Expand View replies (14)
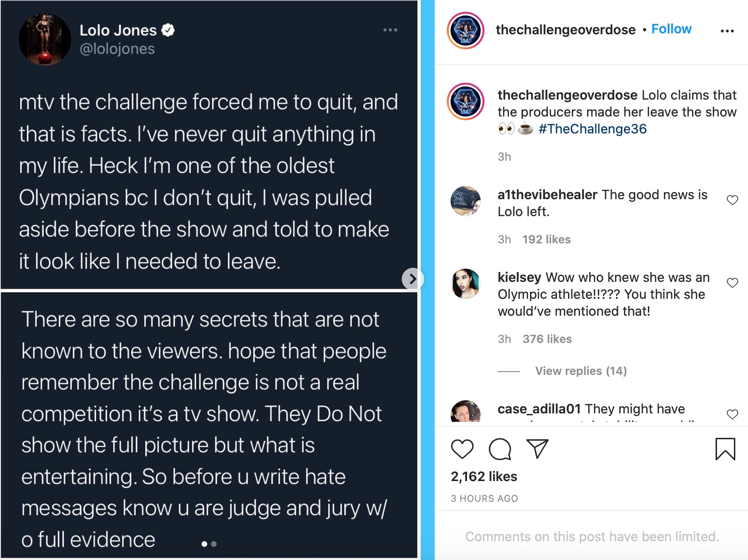 pyautogui.click(x=581, y=371)
